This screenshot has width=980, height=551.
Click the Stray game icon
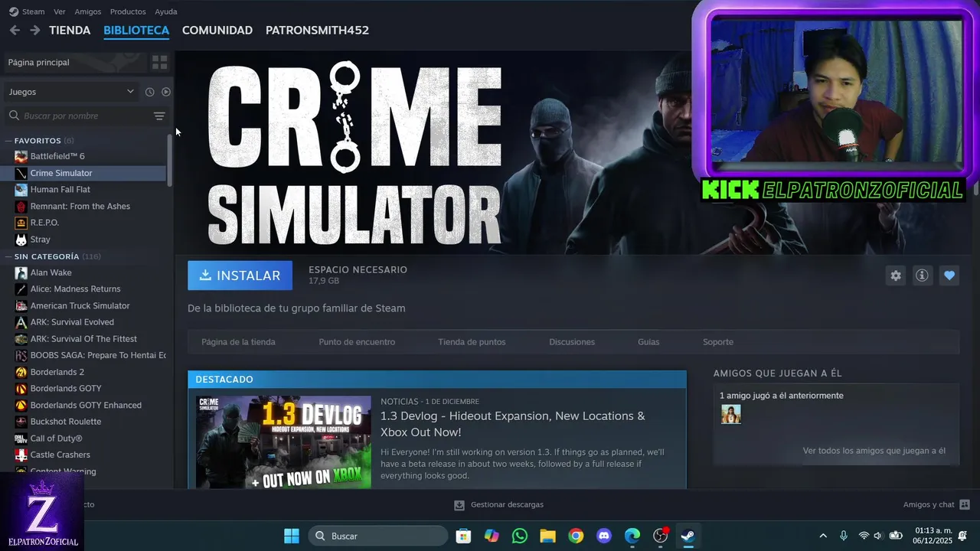click(x=21, y=240)
